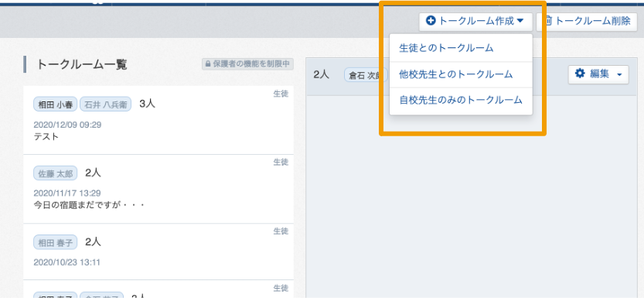This screenshot has height=298, width=644.
Task: Select 自校先生のみのトークルーム menu entry
Action: pos(461,100)
